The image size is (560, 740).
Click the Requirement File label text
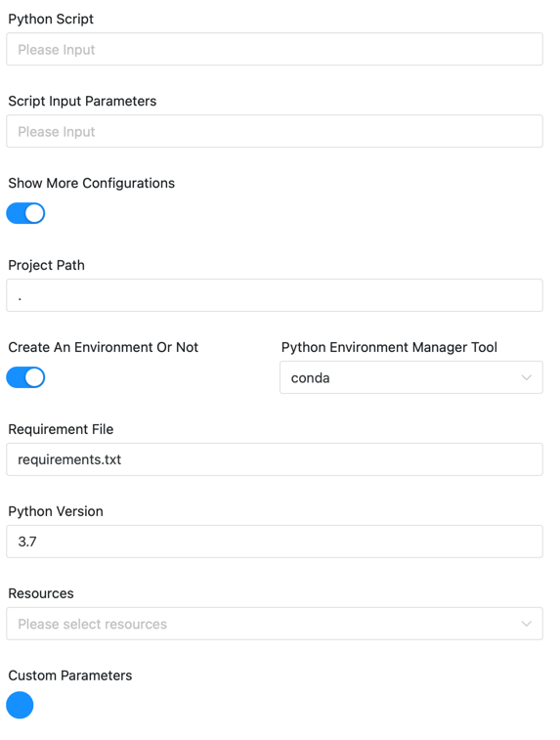point(61,429)
